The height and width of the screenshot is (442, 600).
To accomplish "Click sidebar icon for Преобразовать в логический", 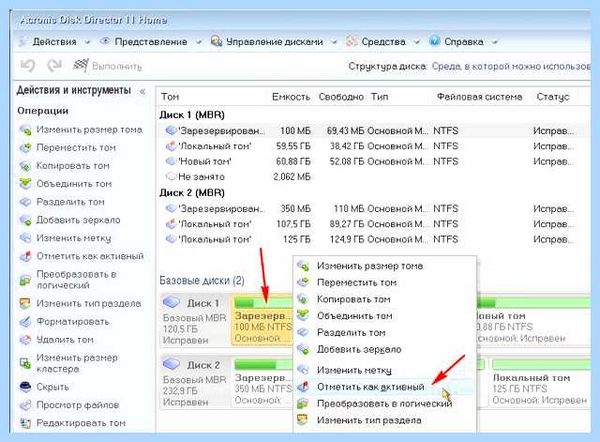I will pos(25,280).
